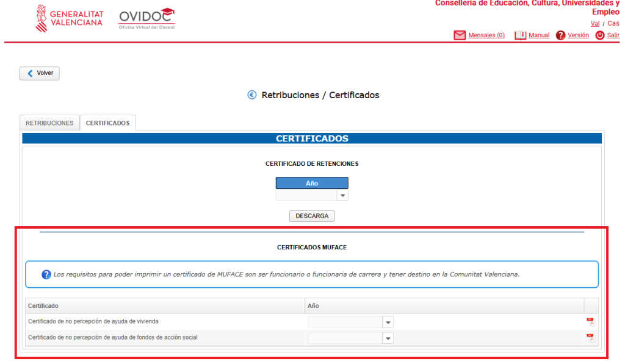Switch to the Retribuciones tab
This screenshot has height=364, width=625.
coord(49,123)
